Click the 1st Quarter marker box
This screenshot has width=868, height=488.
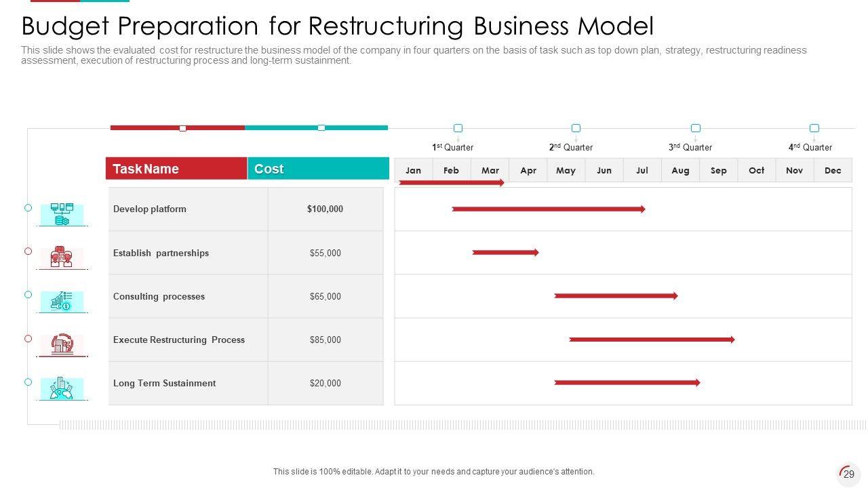pyautogui.click(x=458, y=128)
